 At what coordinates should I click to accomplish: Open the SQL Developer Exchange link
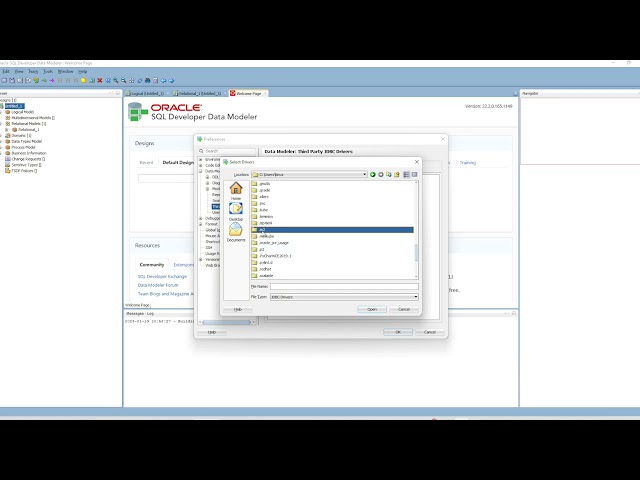pyautogui.click(x=162, y=277)
